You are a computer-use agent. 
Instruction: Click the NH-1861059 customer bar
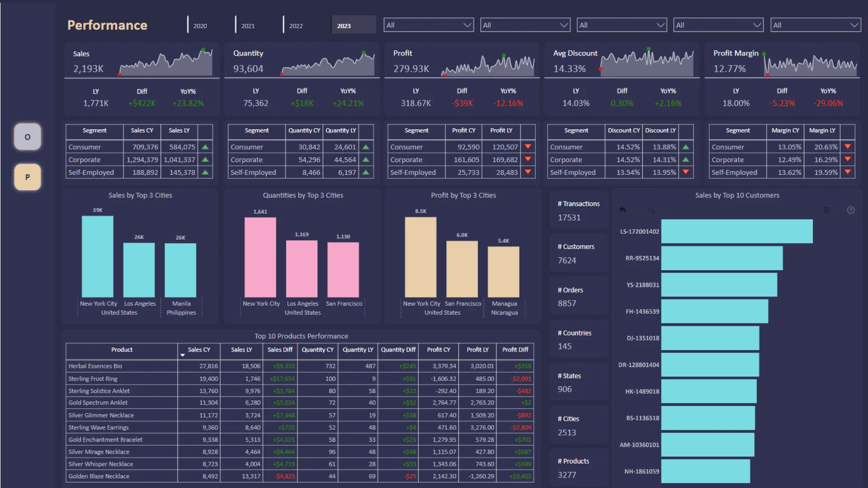point(706,471)
